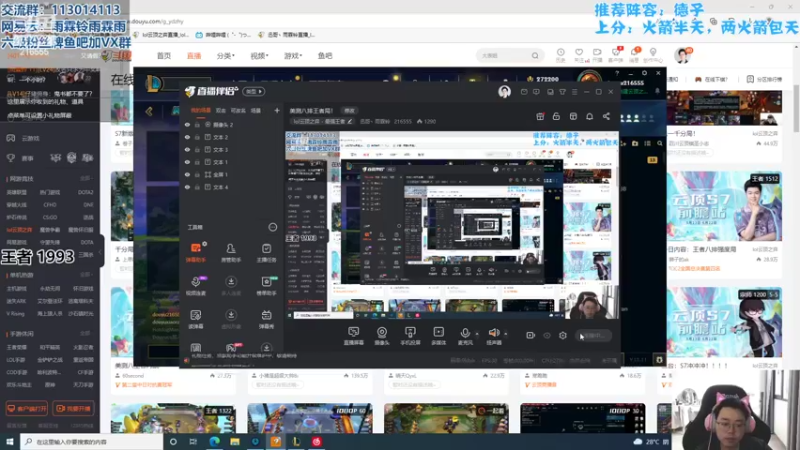Mute the 扬声器 speaker
Image resolution: width=800 pixels, height=450 pixels.
click(493, 336)
